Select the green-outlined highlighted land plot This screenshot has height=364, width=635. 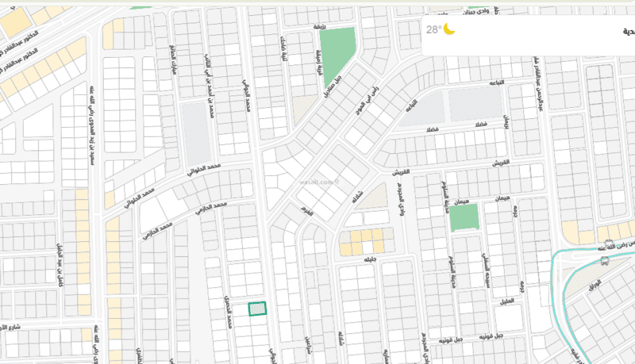[x=257, y=309]
